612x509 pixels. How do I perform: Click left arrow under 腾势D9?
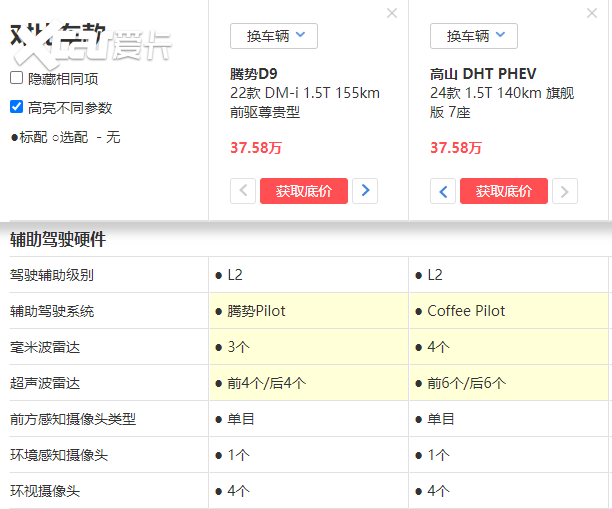(243, 191)
